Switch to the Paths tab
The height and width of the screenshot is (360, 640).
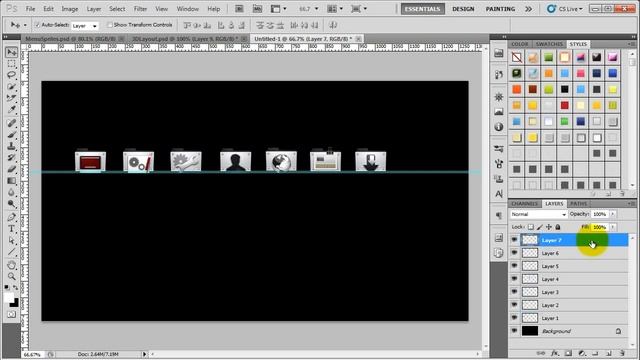(578, 203)
